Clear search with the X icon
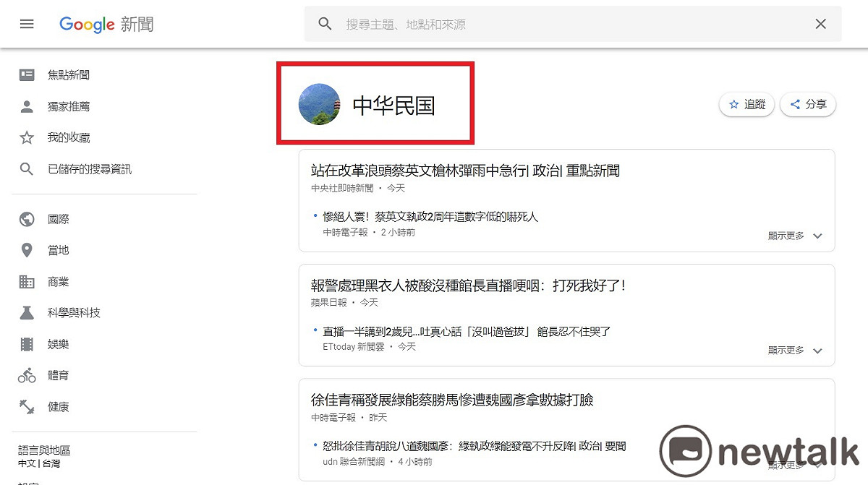868x485 pixels. click(x=820, y=24)
